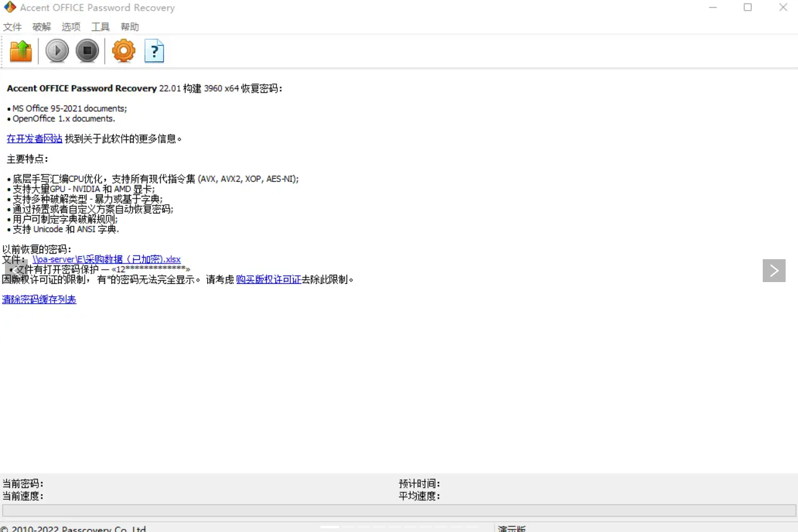
Task: Follow the 在开发者网站 link
Action: [35, 139]
